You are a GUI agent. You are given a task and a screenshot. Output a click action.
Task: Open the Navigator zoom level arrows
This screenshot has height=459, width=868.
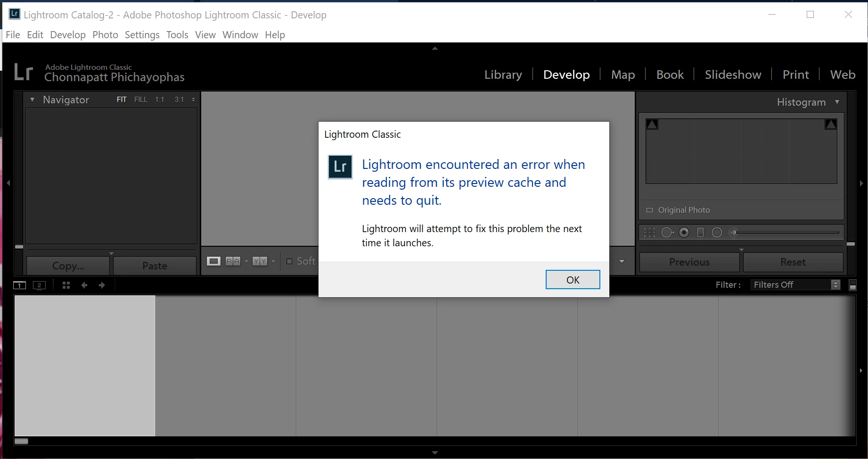point(193,100)
